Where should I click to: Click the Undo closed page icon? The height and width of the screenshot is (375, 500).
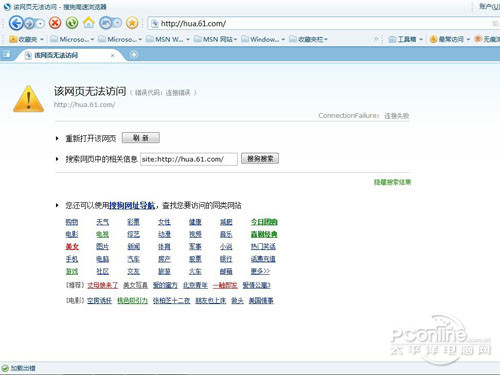tap(105, 23)
